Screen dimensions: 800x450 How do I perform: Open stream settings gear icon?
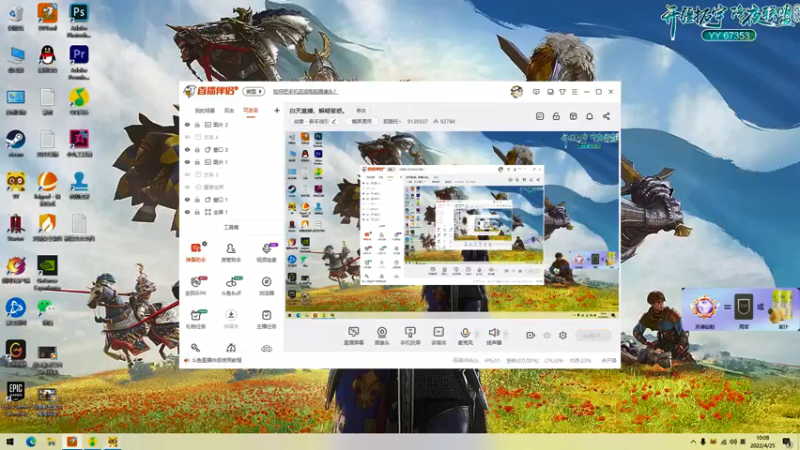click(563, 335)
